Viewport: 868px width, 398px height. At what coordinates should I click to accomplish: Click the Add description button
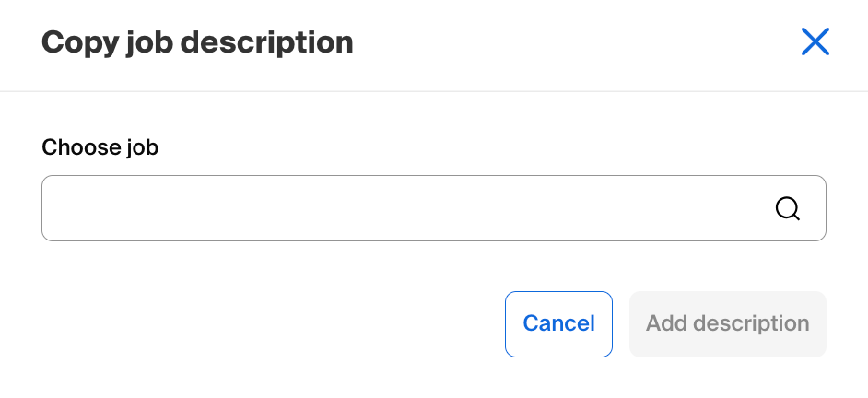coord(727,323)
